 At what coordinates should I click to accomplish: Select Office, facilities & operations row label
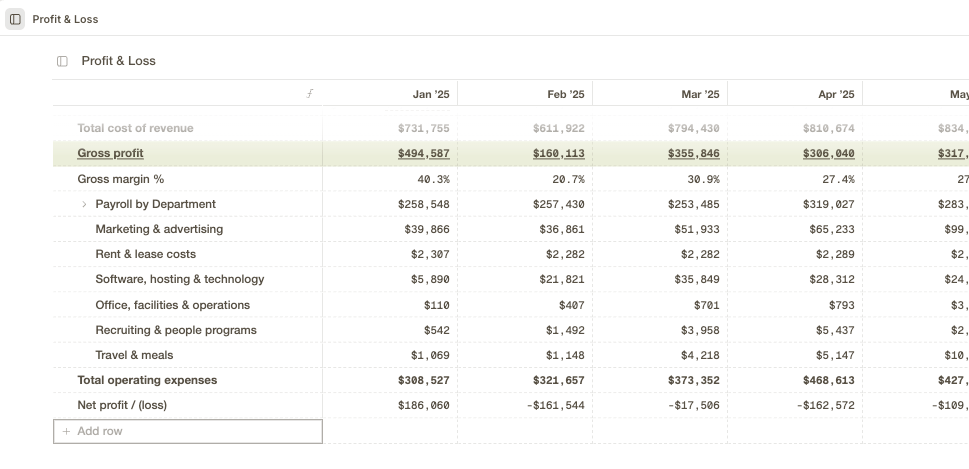tap(172, 305)
